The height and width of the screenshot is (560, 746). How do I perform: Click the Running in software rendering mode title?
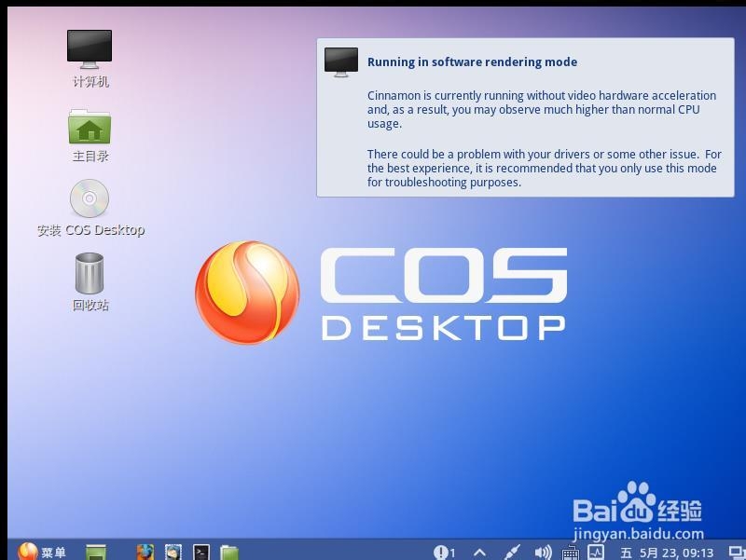click(x=472, y=61)
